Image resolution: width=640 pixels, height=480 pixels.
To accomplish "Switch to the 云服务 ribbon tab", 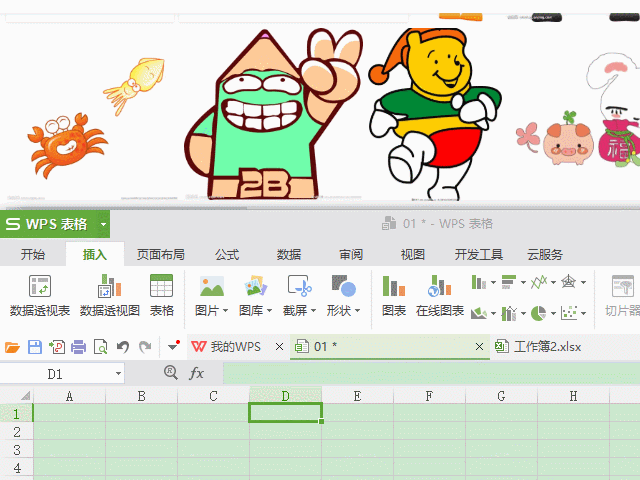I will point(545,254).
